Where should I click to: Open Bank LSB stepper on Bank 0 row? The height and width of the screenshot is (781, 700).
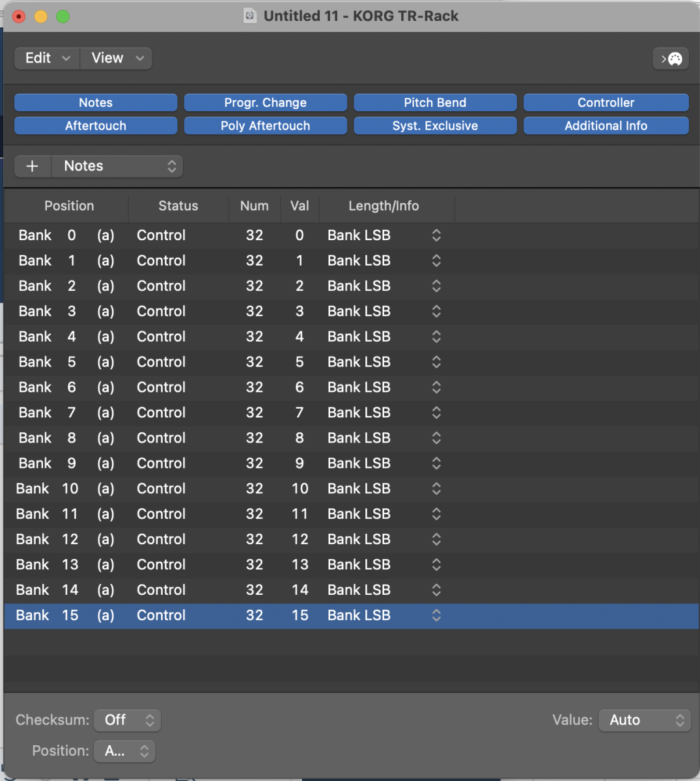tap(436, 236)
